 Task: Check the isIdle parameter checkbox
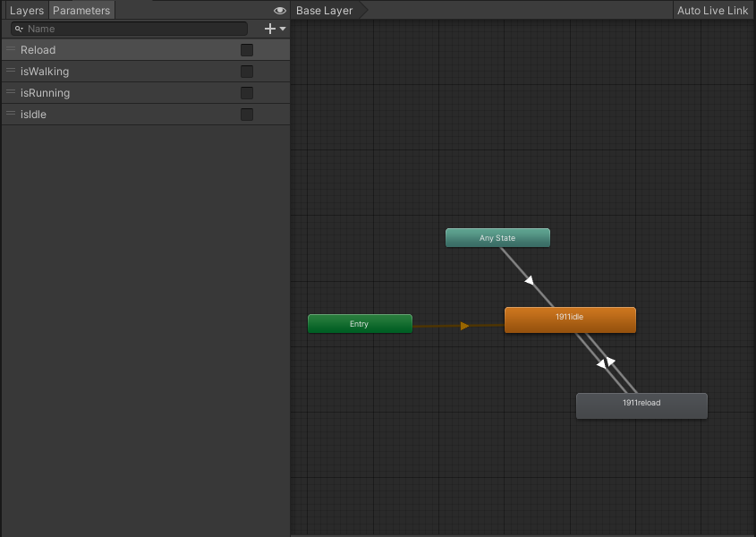point(247,115)
